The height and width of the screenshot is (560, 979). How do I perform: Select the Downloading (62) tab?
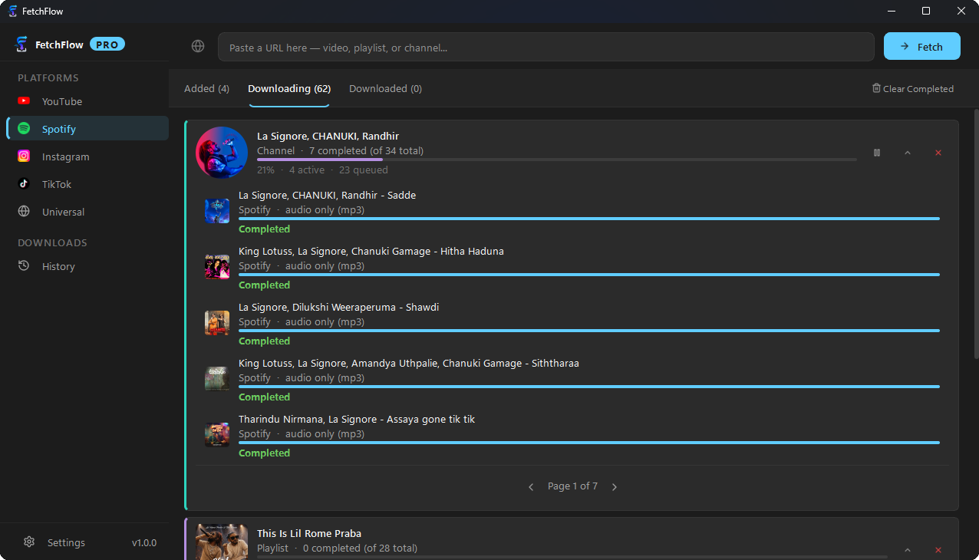coord(289,89)
